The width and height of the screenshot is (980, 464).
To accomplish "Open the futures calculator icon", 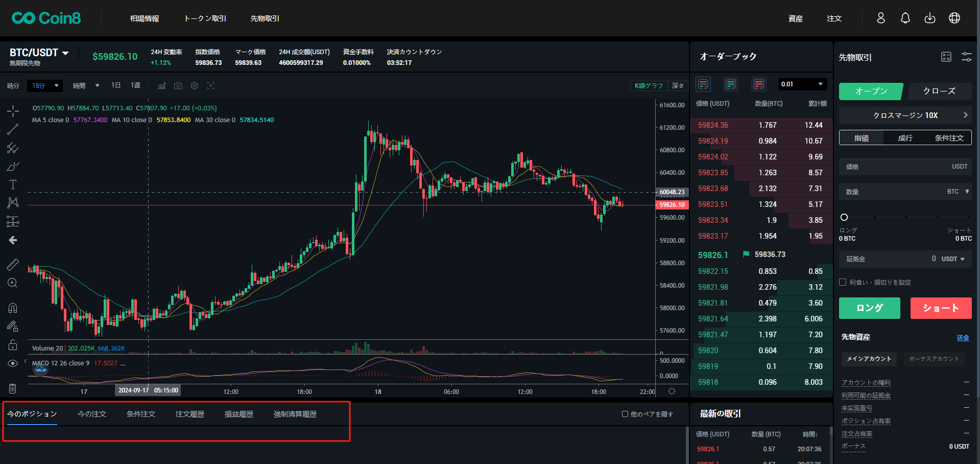I will point(946,57).
